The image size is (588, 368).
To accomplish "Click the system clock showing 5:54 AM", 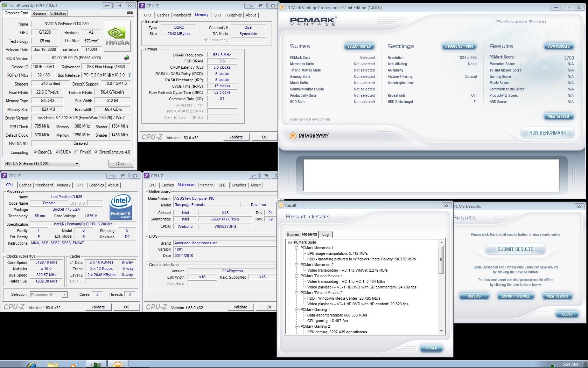I will click(x=570, y=364).
